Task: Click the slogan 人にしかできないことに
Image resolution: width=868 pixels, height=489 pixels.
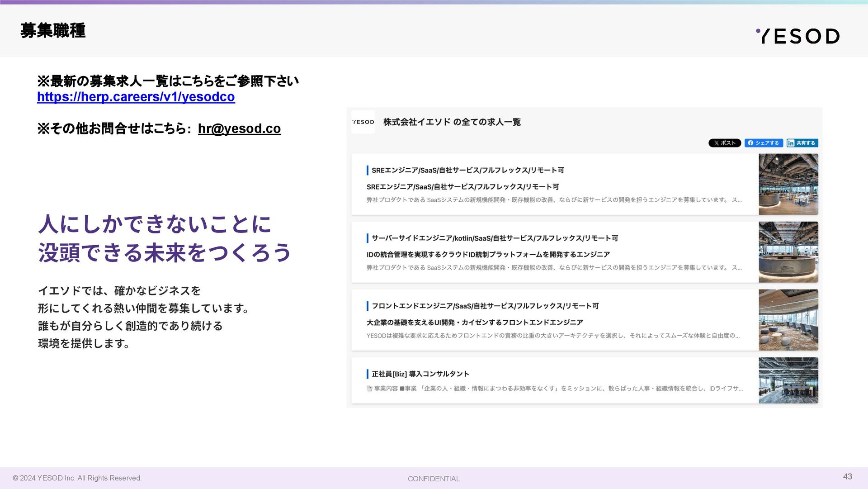Action: coord(155,224)
